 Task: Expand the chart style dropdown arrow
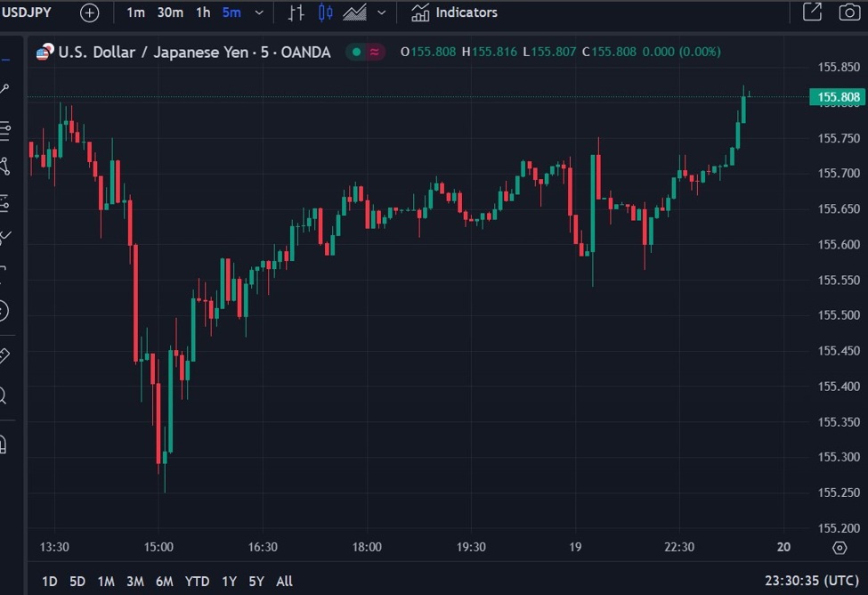[382, 12]
